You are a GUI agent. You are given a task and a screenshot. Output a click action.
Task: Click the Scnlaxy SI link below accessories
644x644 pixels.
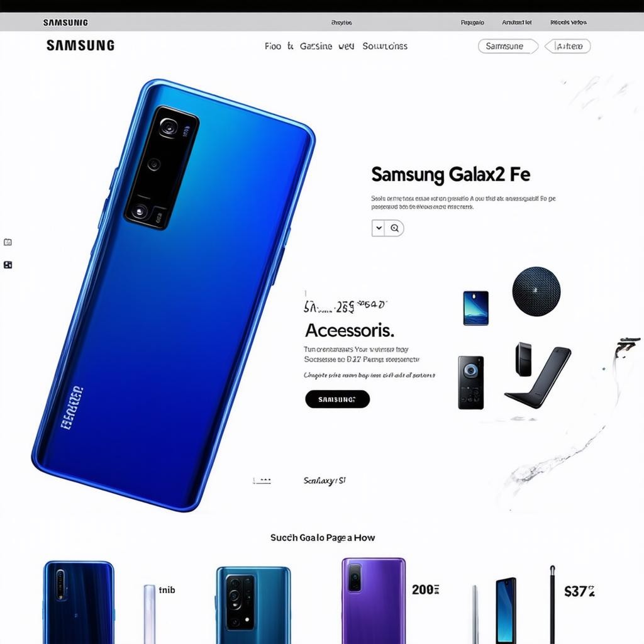coord(325,480)
